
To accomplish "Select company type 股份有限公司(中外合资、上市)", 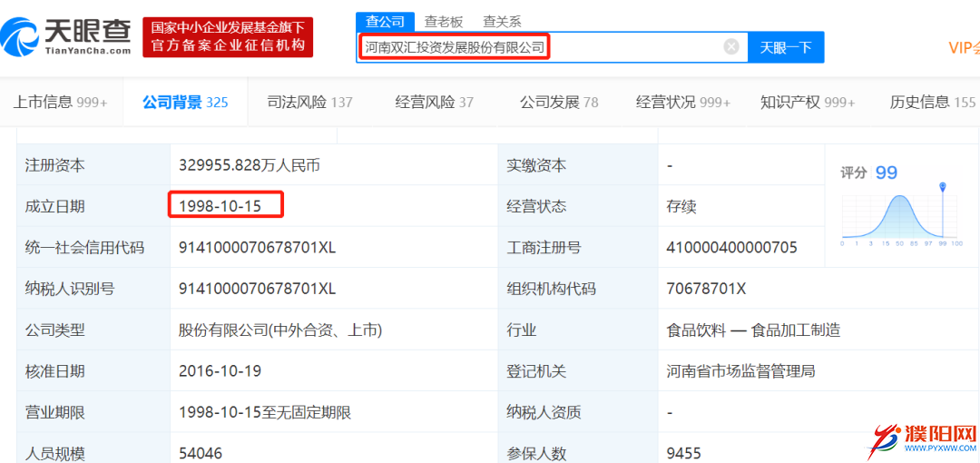I will click(280, 330).
